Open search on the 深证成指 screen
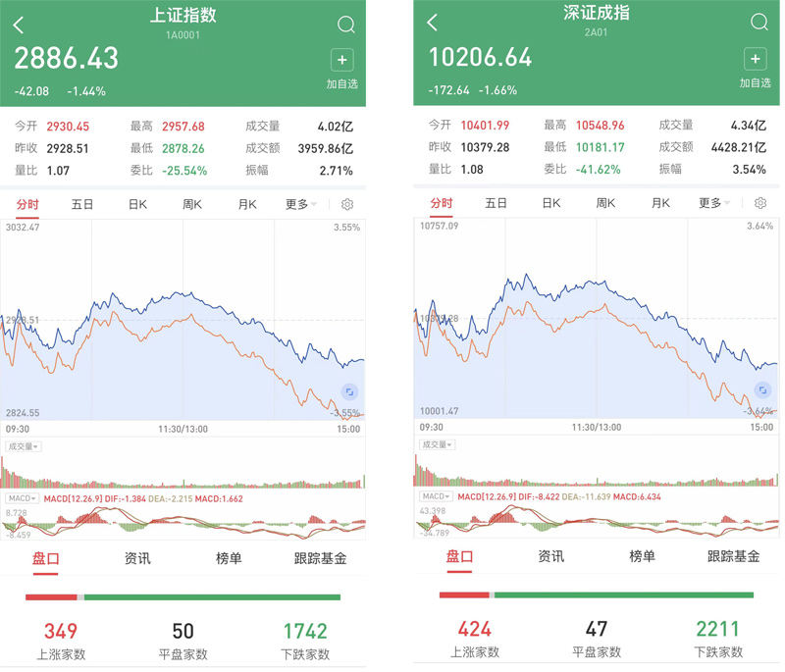Image resolution: width=785 pixels, height=672 pixels. click(759, 22)
